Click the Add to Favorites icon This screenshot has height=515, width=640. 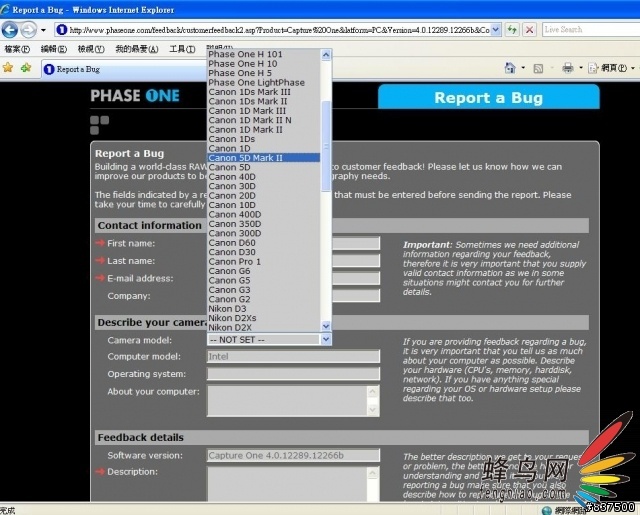pyautogui.click(x=26, y=68)
